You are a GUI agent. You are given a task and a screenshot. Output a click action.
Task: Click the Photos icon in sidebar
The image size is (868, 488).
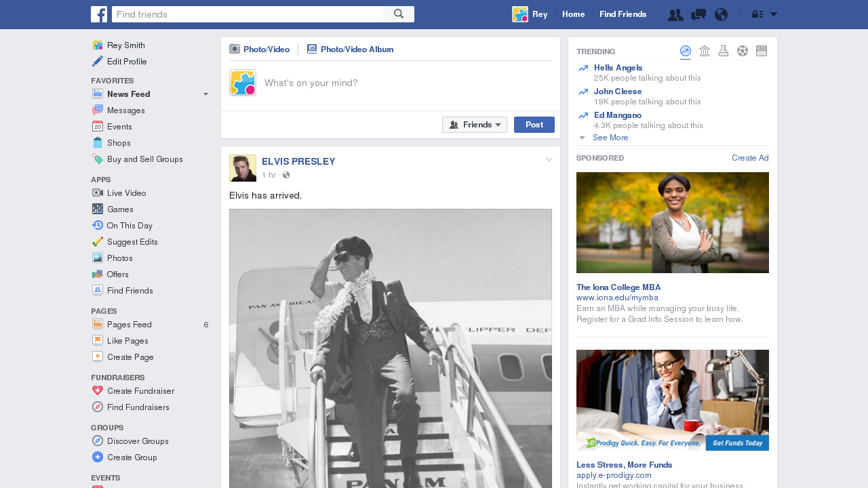[x=98, y=258]
